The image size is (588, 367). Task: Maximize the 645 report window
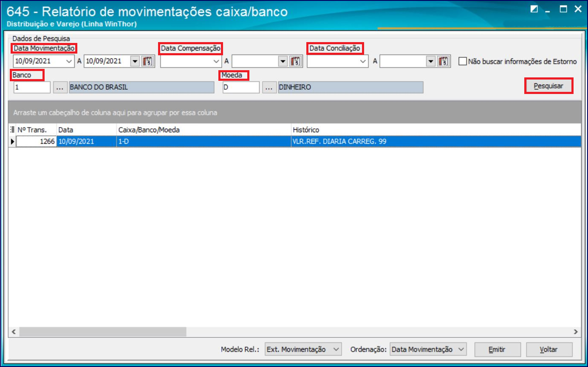563,9
